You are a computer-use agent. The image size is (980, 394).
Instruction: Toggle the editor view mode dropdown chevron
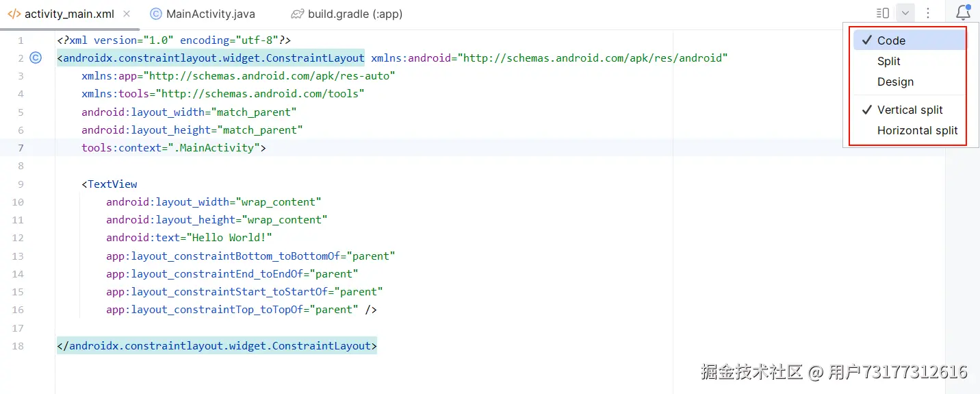pos(905,13)
